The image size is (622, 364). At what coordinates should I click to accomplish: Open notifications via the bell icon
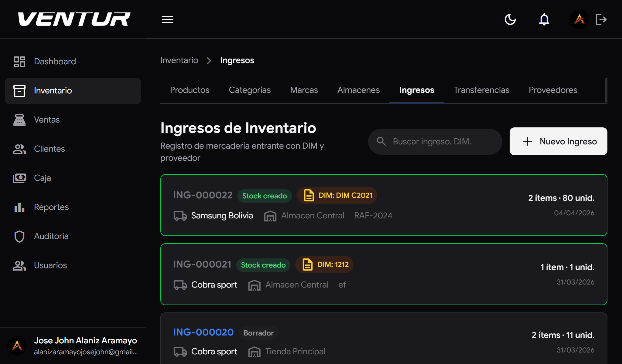544,19
